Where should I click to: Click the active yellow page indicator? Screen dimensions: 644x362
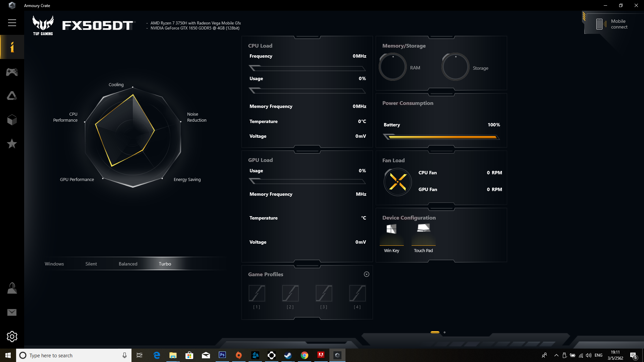pos(435,333)
